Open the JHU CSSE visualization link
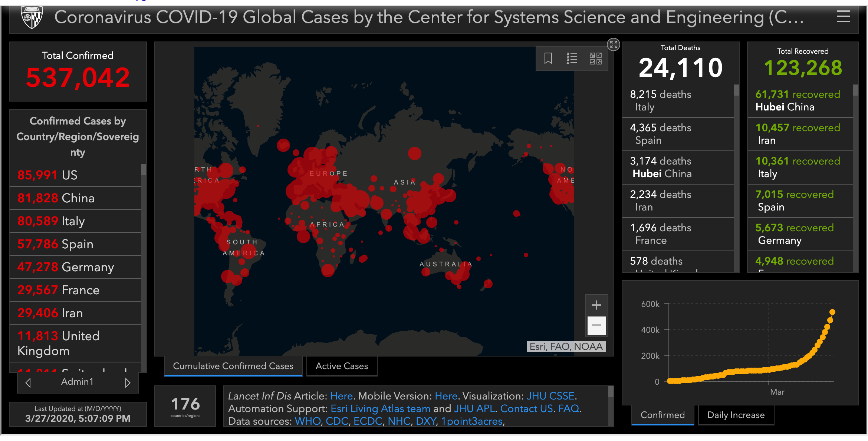868x441 pixels. [x=550, y=396]
